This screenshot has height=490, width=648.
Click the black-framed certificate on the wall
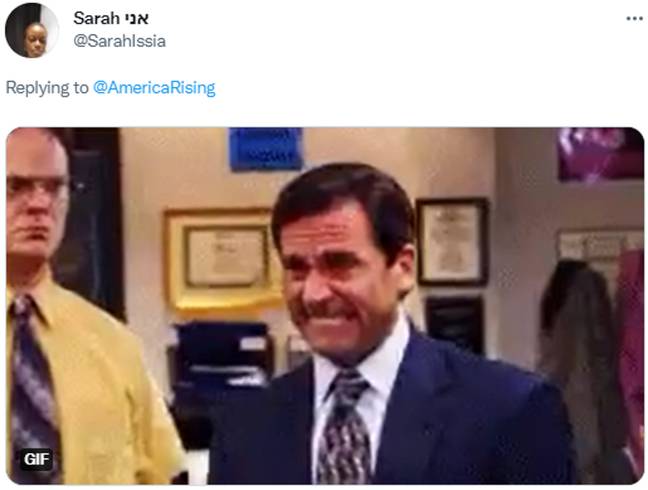pyautogui.click(x=452, y=242)
